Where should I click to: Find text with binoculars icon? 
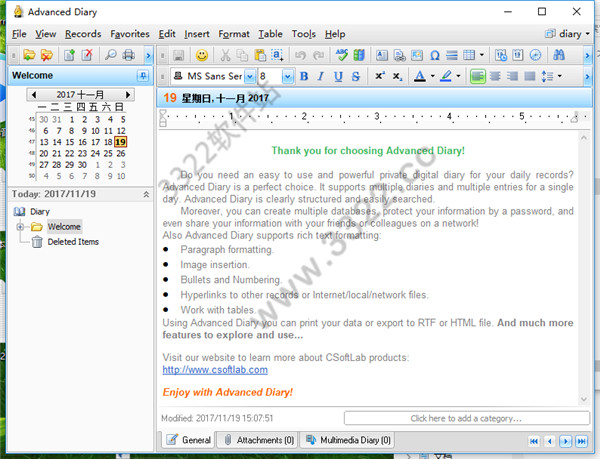559,55
